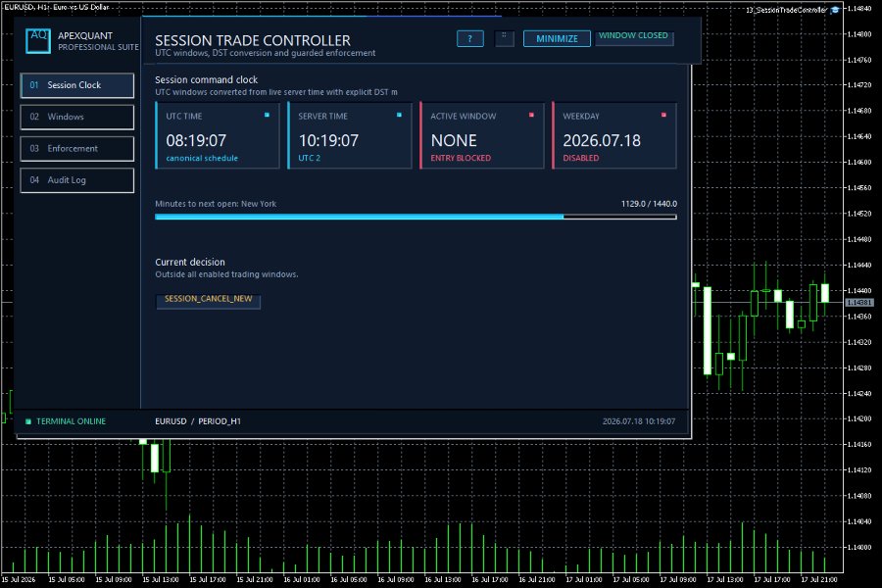Click the MINIMIZE button
Image resolution: width=882 pixels, height=588 pixels.
tap(557, 39)
